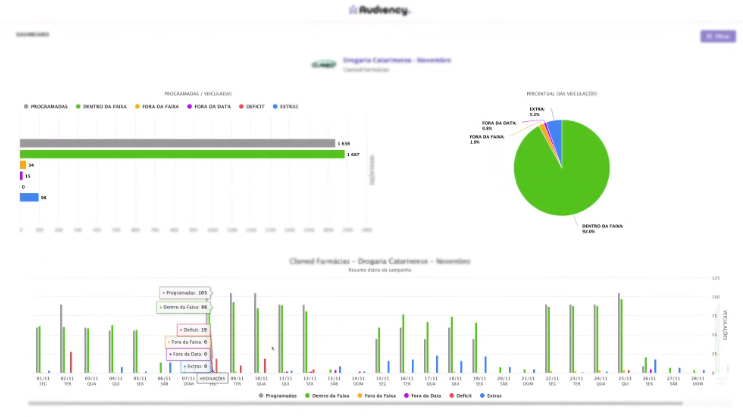Click the Deficit: 19 tooltip
743x417 pixels.
click(193, 330)
